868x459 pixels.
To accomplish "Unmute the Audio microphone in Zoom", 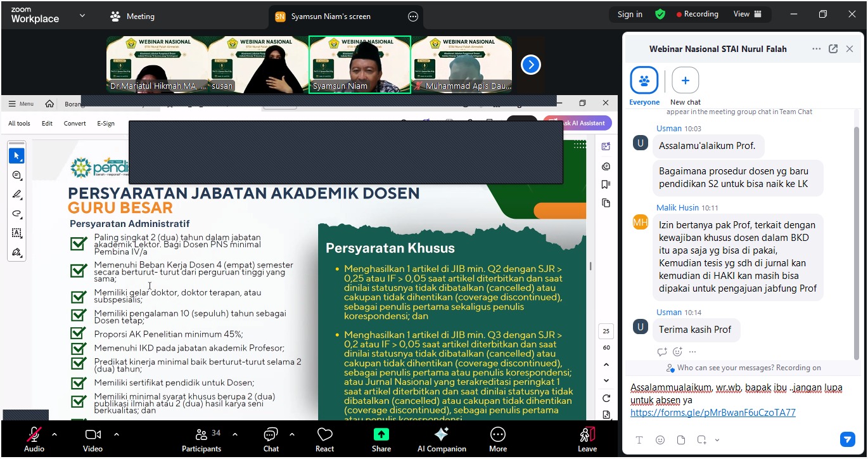I will (x=34, y=439).
